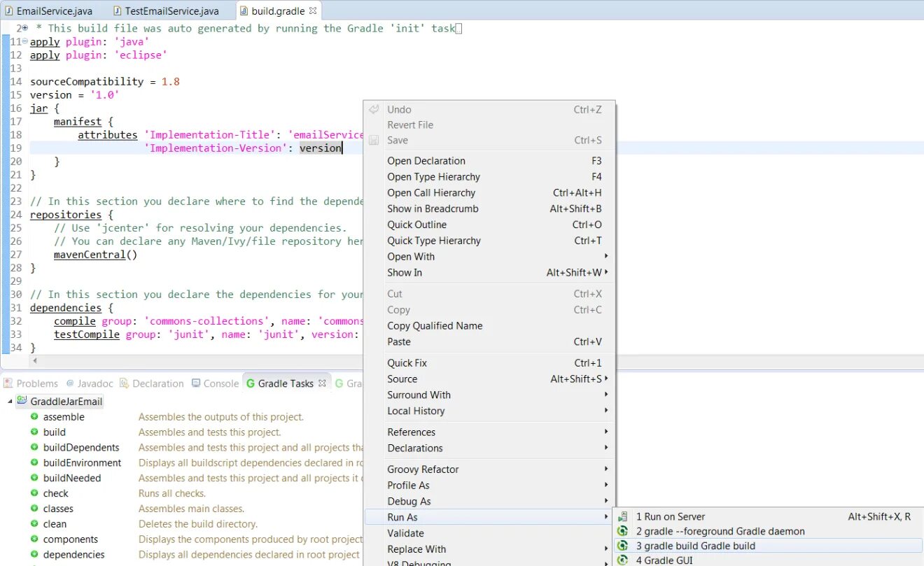The width and height of the screenshot is (924, 566).
Task: Expand the Declarations submenu
Action: 489,448
